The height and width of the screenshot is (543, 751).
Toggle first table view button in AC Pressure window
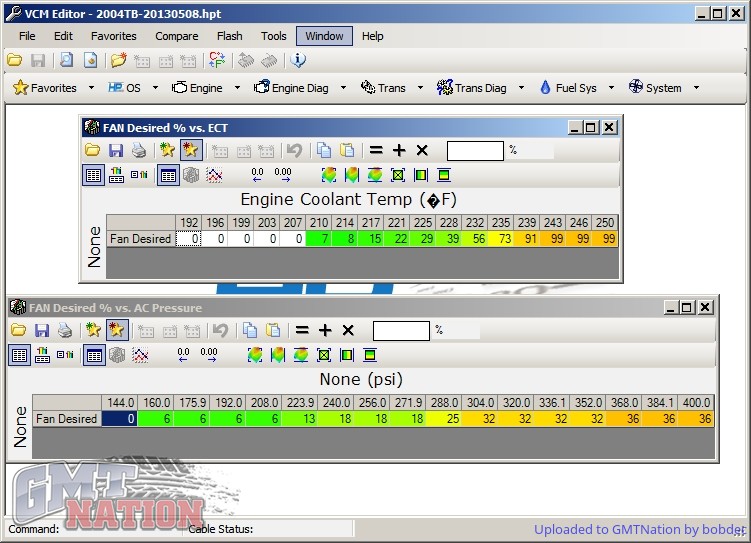pos(19,355)
